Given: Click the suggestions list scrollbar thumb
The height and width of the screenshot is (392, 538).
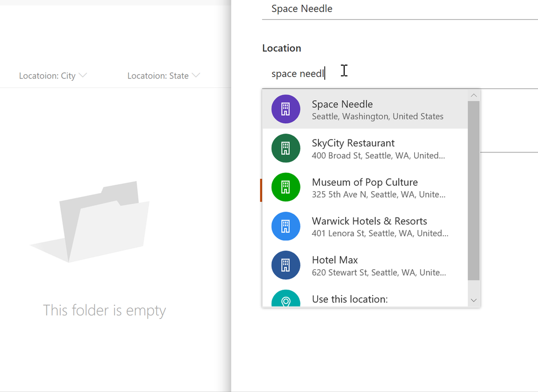Looking at the screenshot, I should point(474,191).
